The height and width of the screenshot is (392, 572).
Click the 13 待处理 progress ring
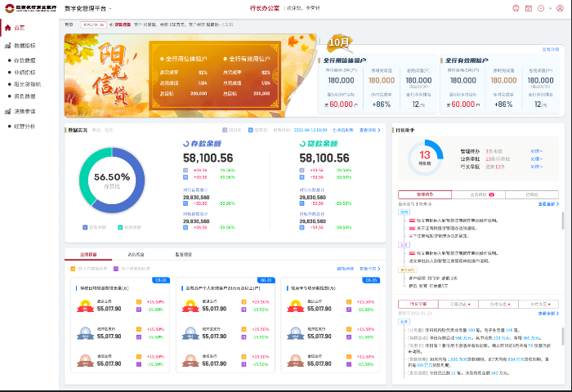point(425,158)
